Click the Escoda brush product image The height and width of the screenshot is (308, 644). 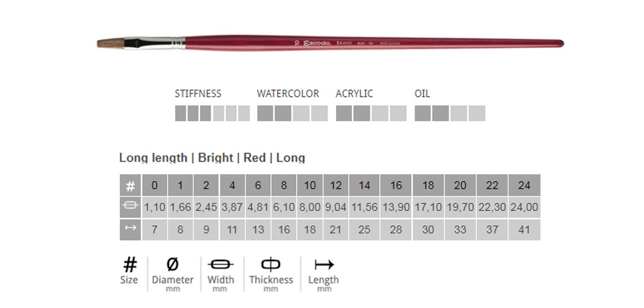330,44
